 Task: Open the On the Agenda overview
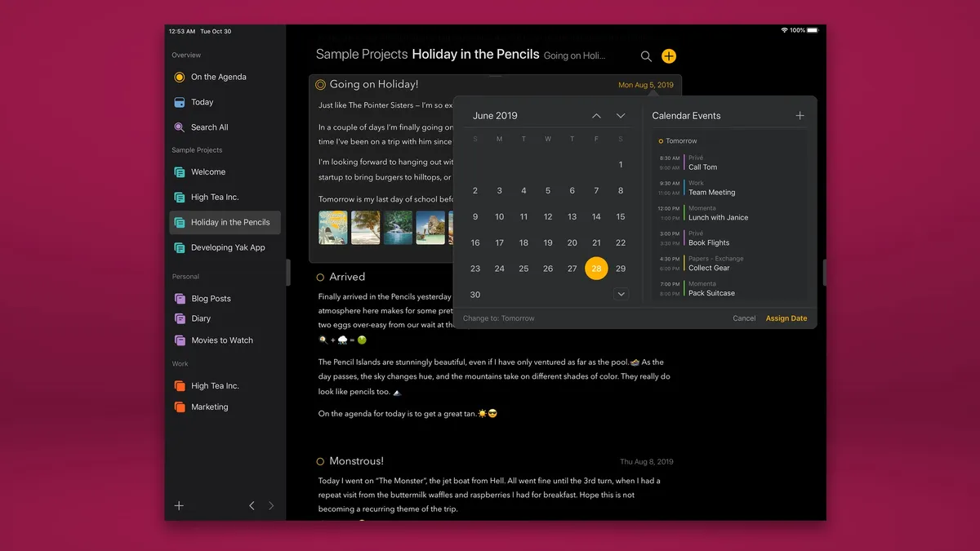218,77
